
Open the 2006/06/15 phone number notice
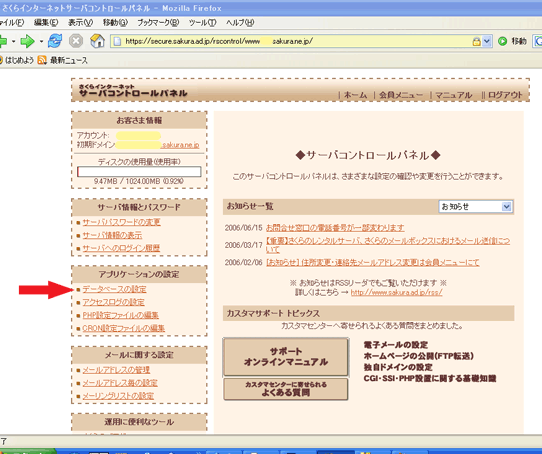point(335,228)
